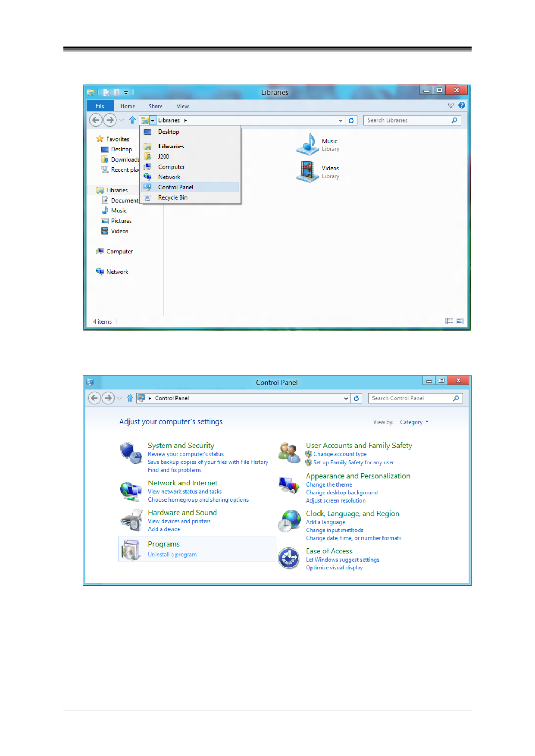The image size is (535, 756).
Task: Select Control Panel from the location dropdown list
Action: pyautogui.click(x=175, y=187)
